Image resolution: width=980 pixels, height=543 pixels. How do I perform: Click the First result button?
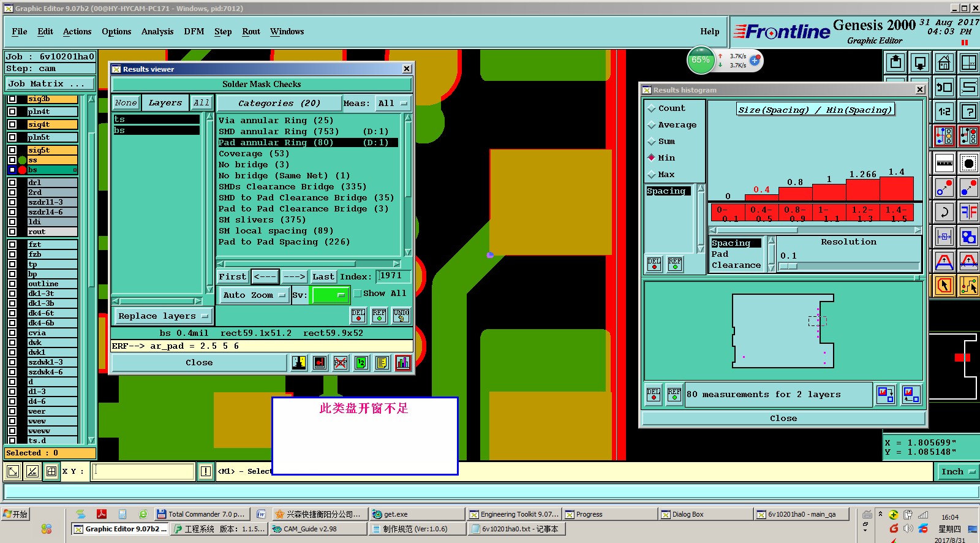pyautogui.click(x=233, y=277)
